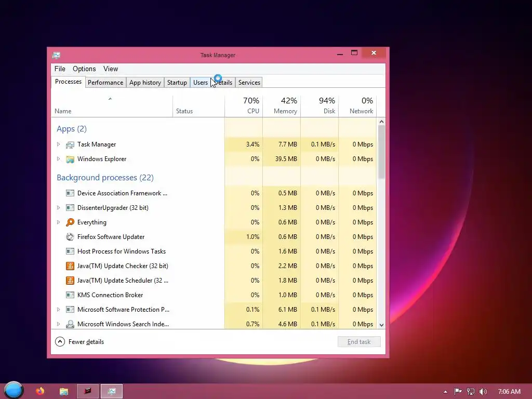Select the Background processes (22) header

coord(105,178)
